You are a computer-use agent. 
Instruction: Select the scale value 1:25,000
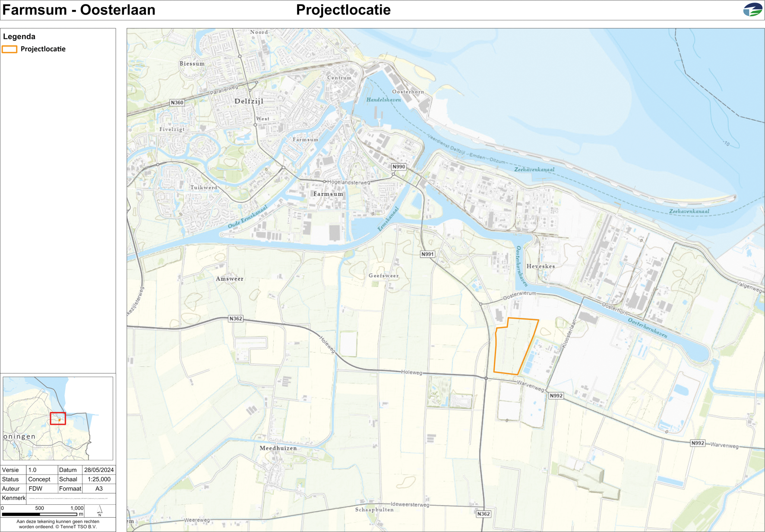(x=99, y=479)
